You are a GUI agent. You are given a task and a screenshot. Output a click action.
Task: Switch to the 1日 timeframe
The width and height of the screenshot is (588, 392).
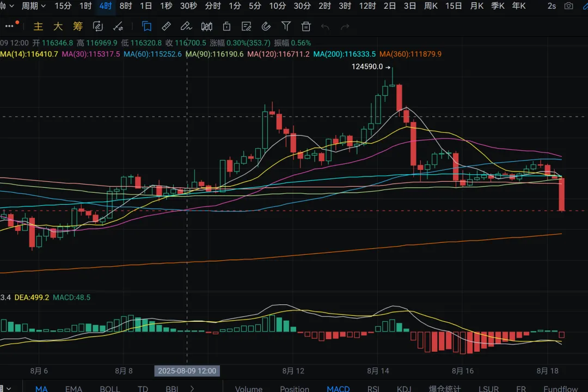click(146, 6)
